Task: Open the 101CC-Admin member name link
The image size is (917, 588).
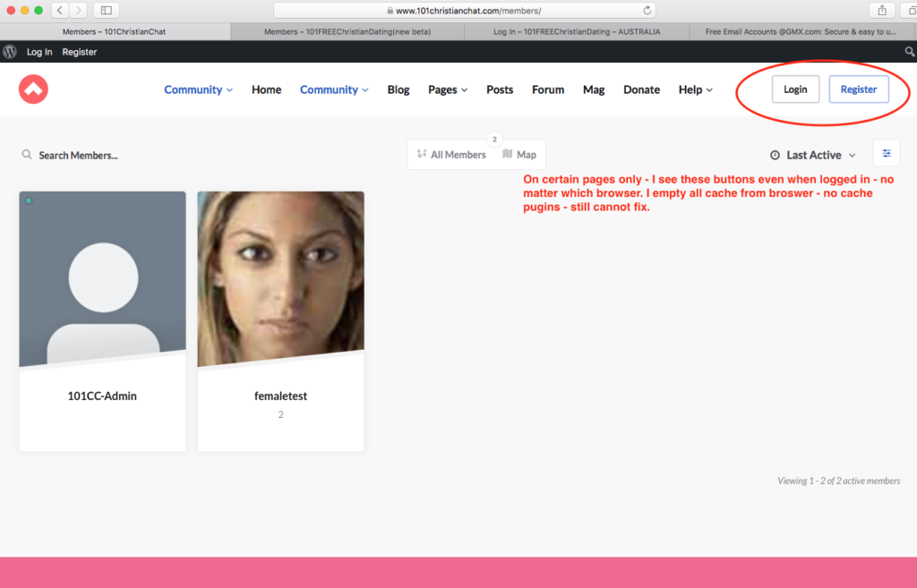Action: click(x=102, y=396)
